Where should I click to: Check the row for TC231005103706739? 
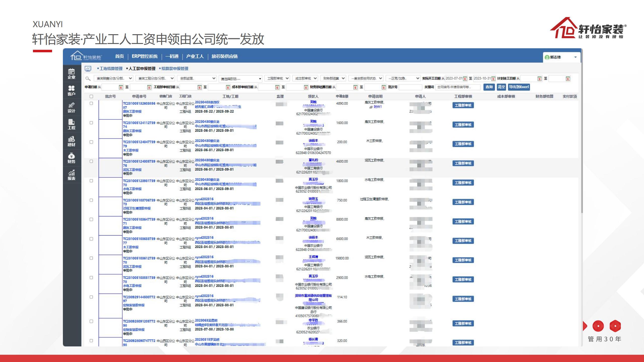click(x=91, y=200)
